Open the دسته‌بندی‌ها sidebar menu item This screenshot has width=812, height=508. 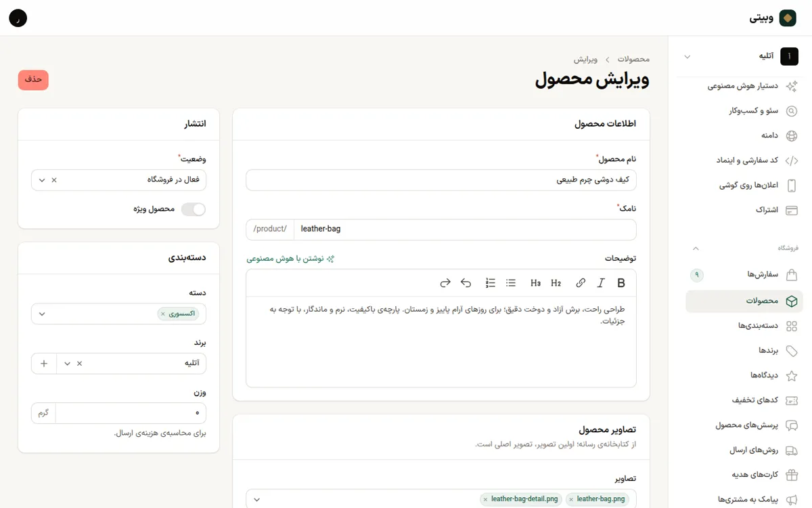[x=744, y=326]
